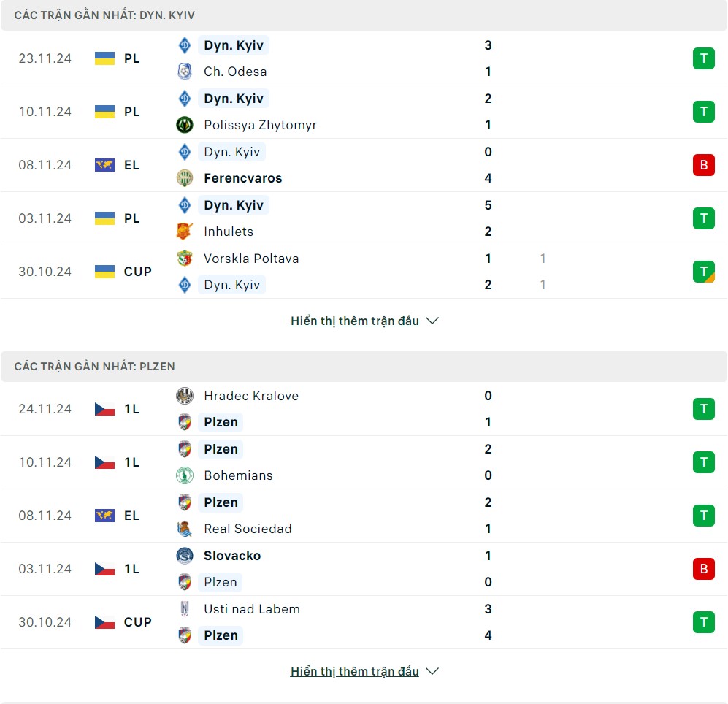Select Ferencvaros team name
The image size is (728, 704).
[x=243, y=178]
